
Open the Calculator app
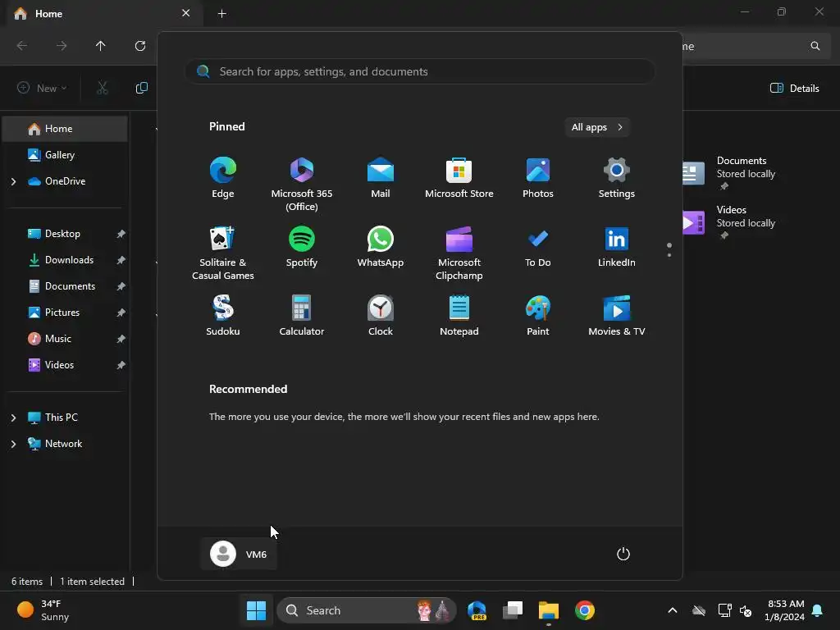[302, 316]
